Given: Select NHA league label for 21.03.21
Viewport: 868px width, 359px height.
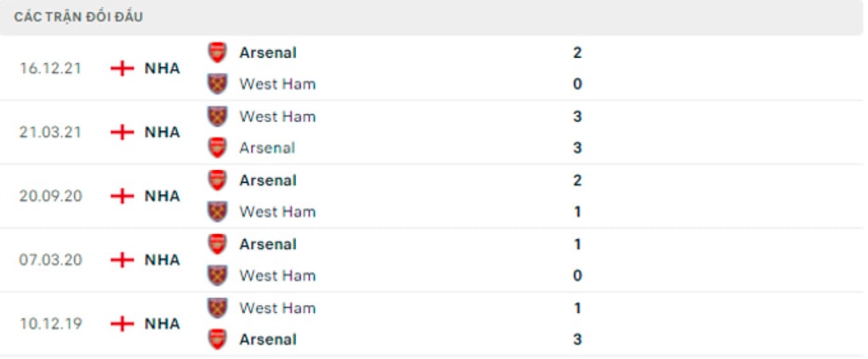Looking at the screenshot, I should pyautogui.click(x=162, y=133).
